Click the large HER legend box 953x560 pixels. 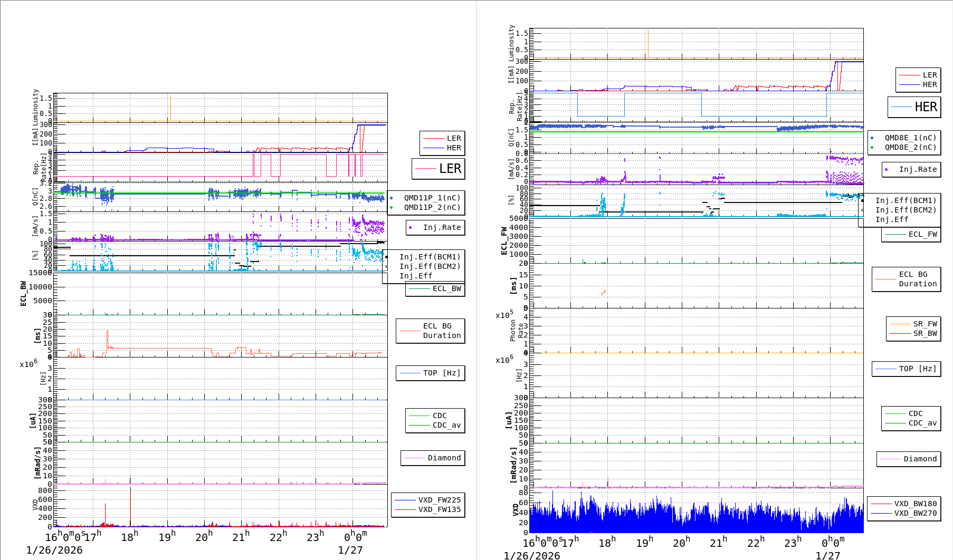914,107
